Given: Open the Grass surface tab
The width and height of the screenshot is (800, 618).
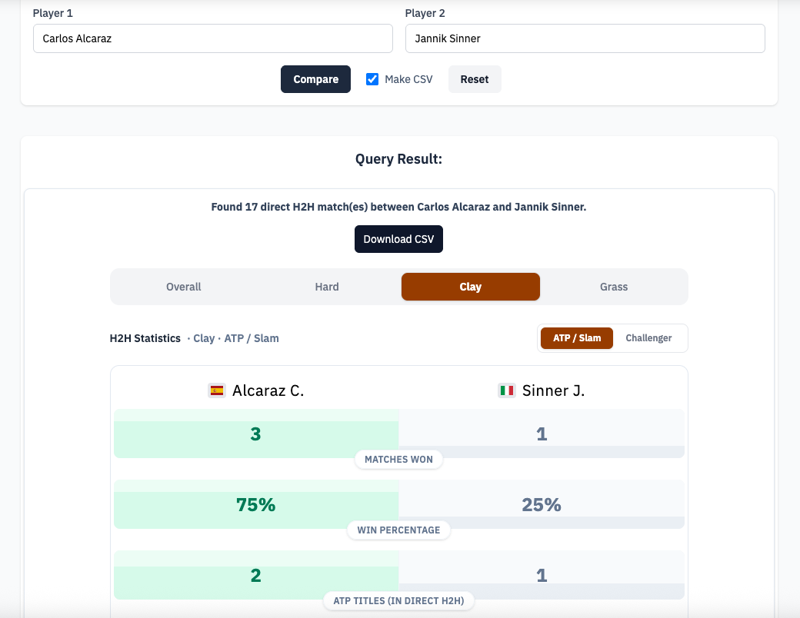Looking at the screenshot, I should [613, 287].
